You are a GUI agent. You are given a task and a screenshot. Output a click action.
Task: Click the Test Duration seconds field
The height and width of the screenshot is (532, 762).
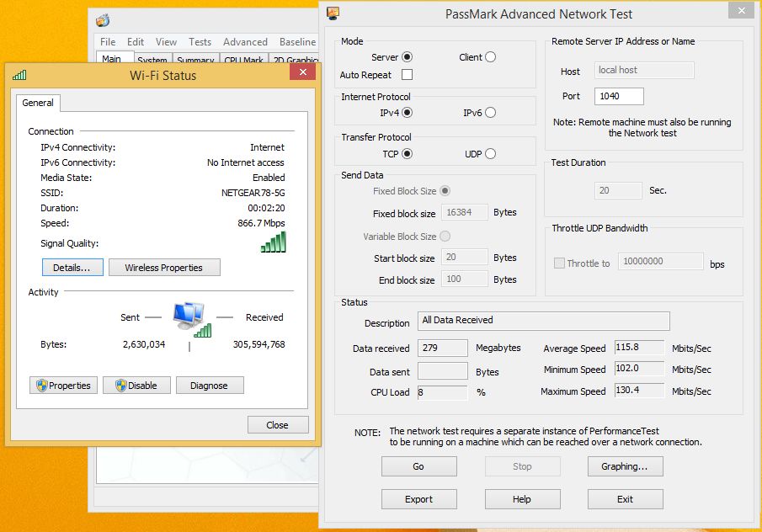[x=618, y=190]
